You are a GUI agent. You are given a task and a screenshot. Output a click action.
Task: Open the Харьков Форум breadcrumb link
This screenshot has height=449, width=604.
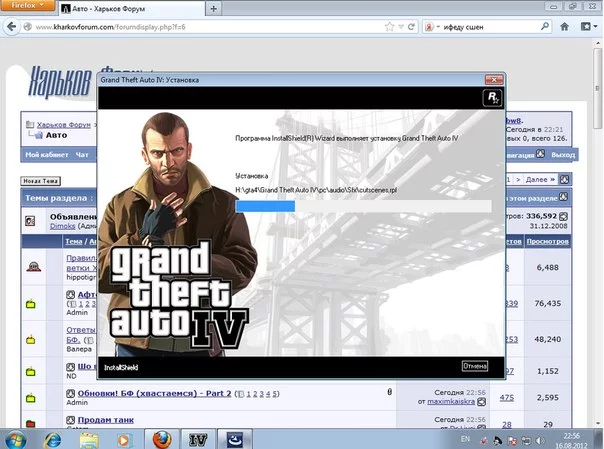click(64, 124)
